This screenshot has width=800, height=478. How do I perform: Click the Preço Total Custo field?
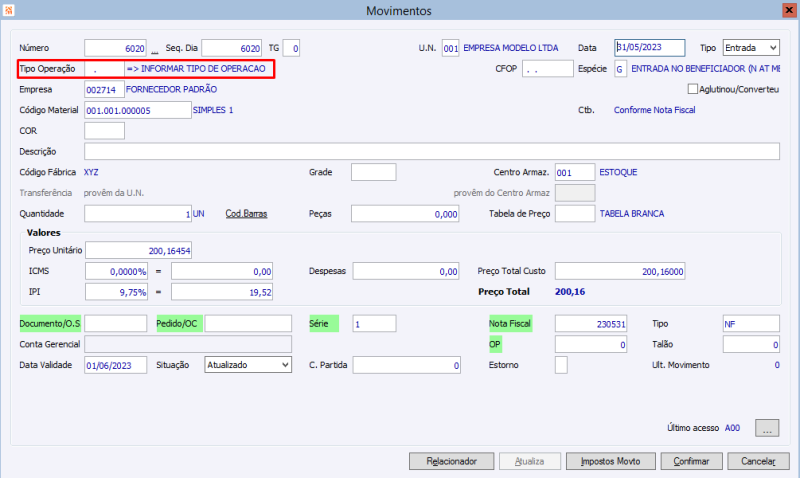pos(620,271)
